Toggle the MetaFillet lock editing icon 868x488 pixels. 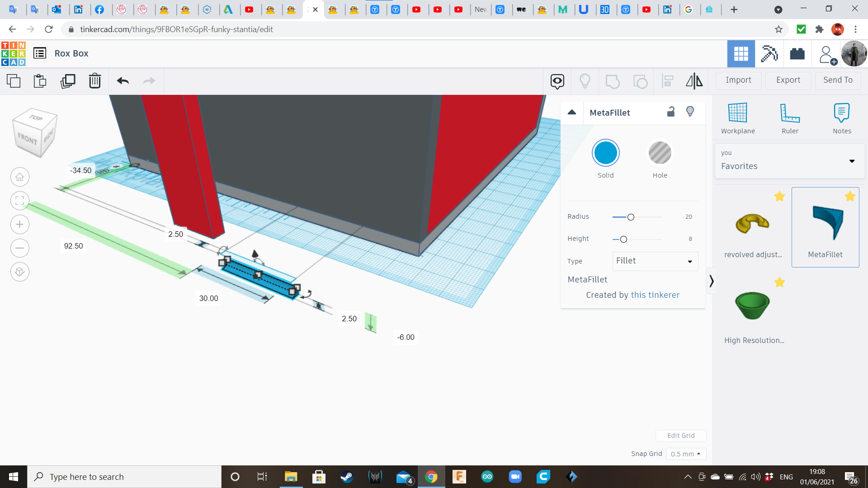(x=671, y=112)
